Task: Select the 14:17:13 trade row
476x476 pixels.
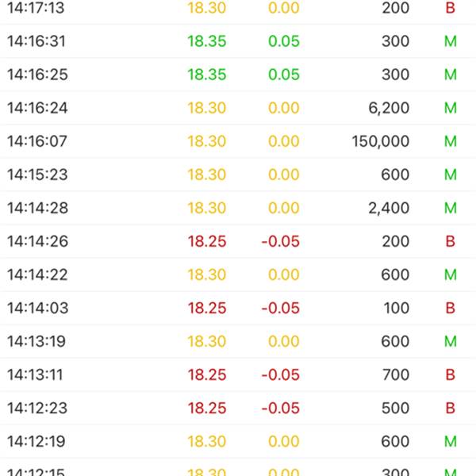Action: coord(238,9)
